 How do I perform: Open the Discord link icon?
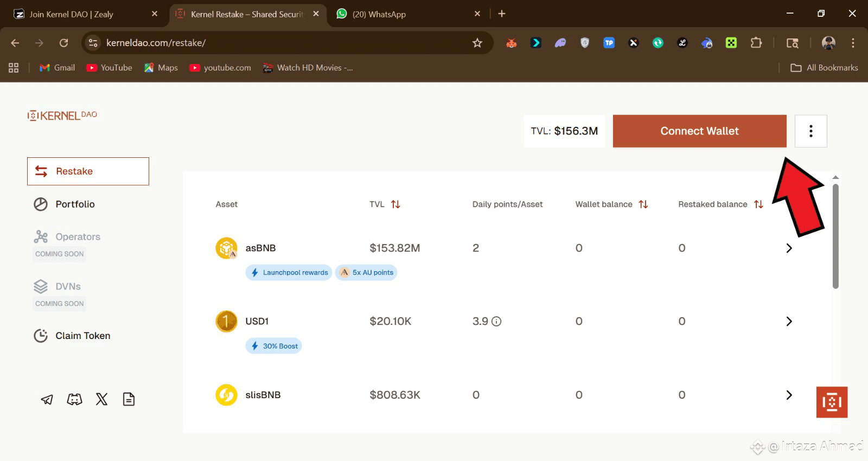tap(74, 400)
